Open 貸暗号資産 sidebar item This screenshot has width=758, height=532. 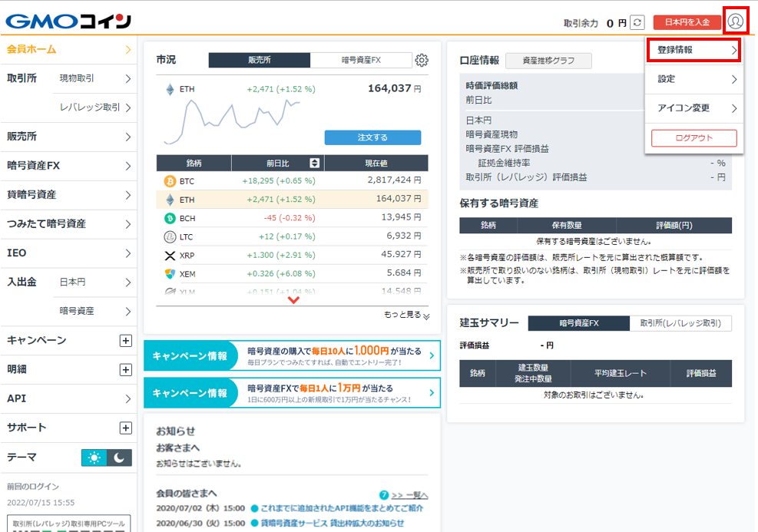[x=68, y=195]
